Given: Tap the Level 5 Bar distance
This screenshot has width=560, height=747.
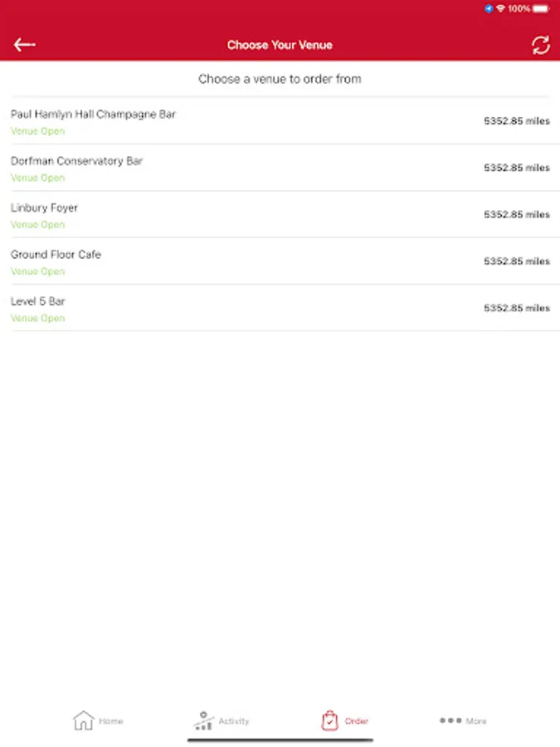Looking at the screenshot, I should pyautogui.click(x=516, y=308).
